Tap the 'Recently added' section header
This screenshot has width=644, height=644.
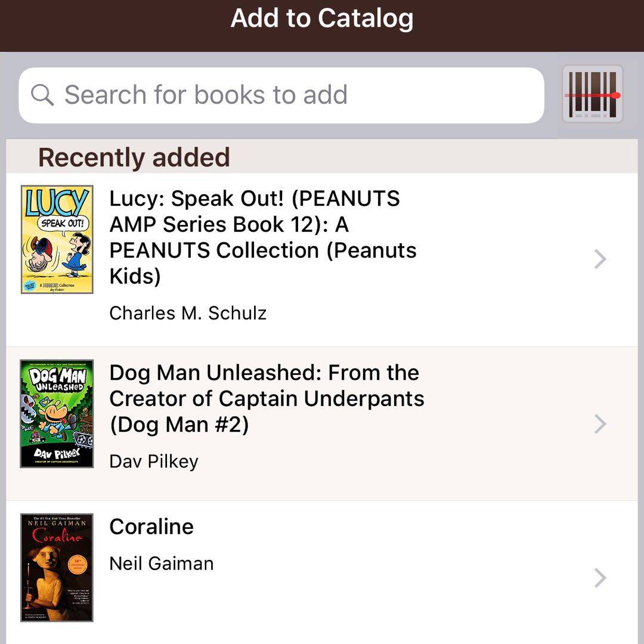134,157
